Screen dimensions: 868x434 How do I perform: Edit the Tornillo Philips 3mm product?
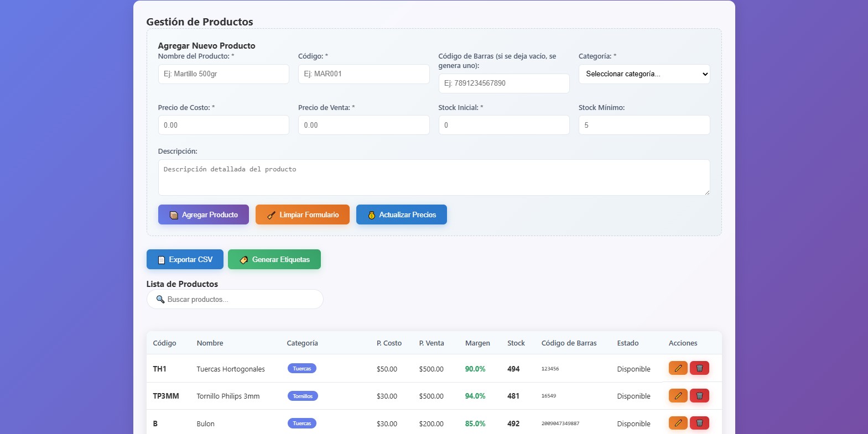tap(678, 396)
